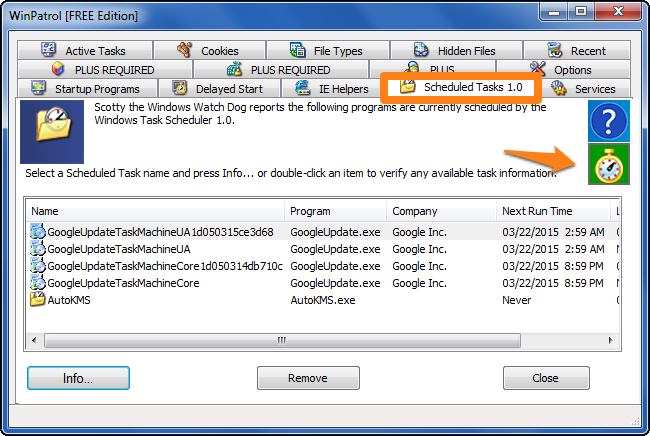The image size is (650, 436).
Task: Switch to the IE Helpers tab
Action: [332, 88]
